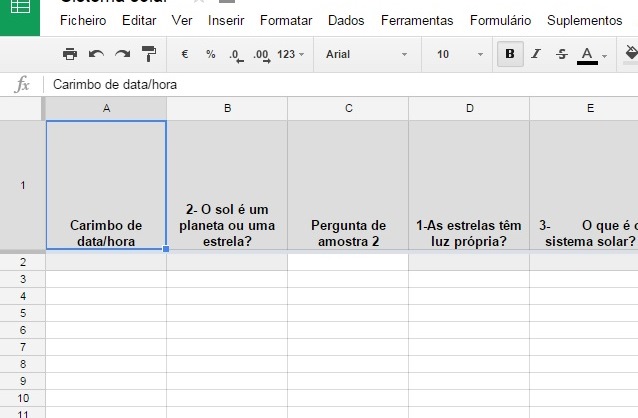
Task: Toggle strikethrough formatting
Action: click(562, 54)
